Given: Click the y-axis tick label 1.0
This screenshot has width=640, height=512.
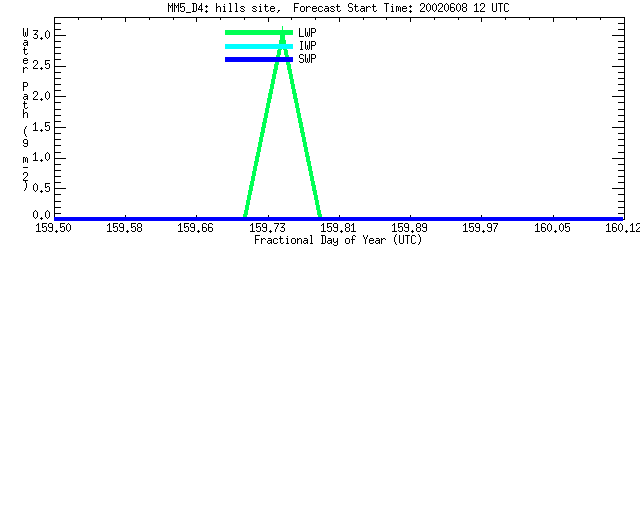Looking at the screenshot, I should [x=42, y=157].
